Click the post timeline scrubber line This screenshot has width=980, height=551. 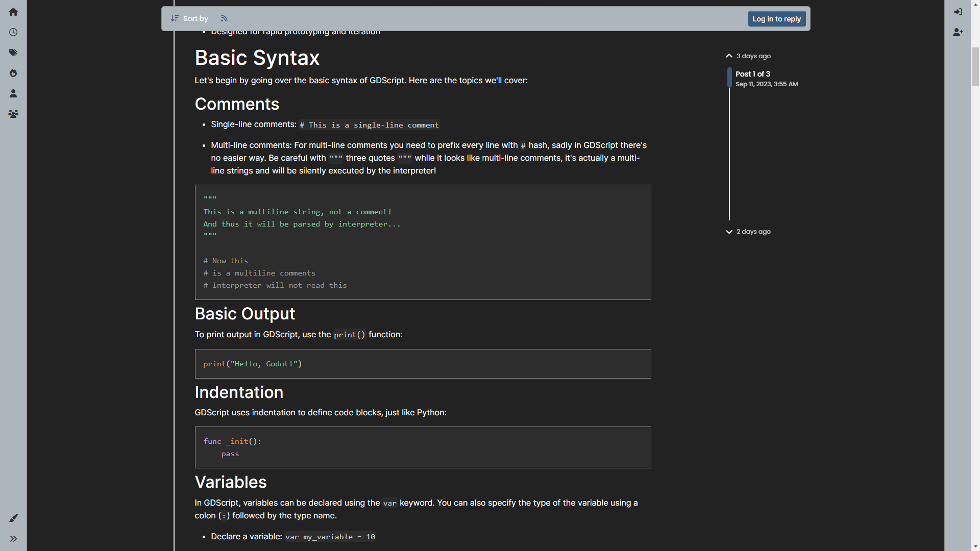tap(729, 153)
